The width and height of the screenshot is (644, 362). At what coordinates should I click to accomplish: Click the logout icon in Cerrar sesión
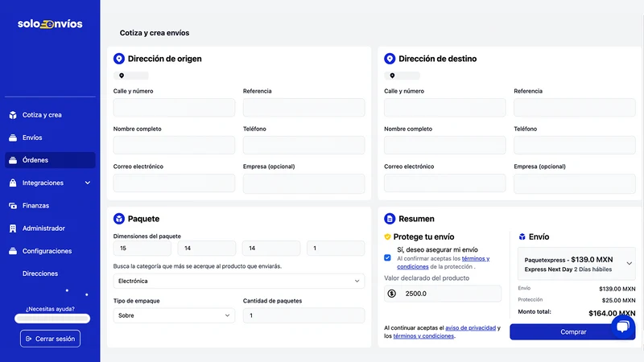point(28,339)
